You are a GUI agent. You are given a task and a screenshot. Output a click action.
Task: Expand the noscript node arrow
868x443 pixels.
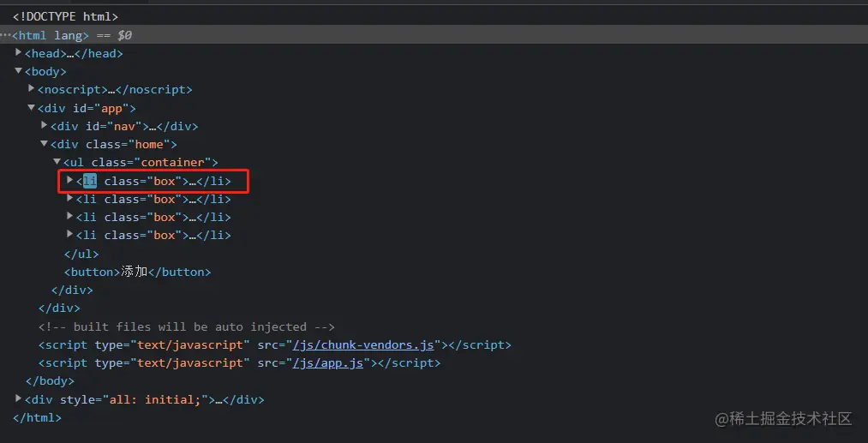click(32, 88)
